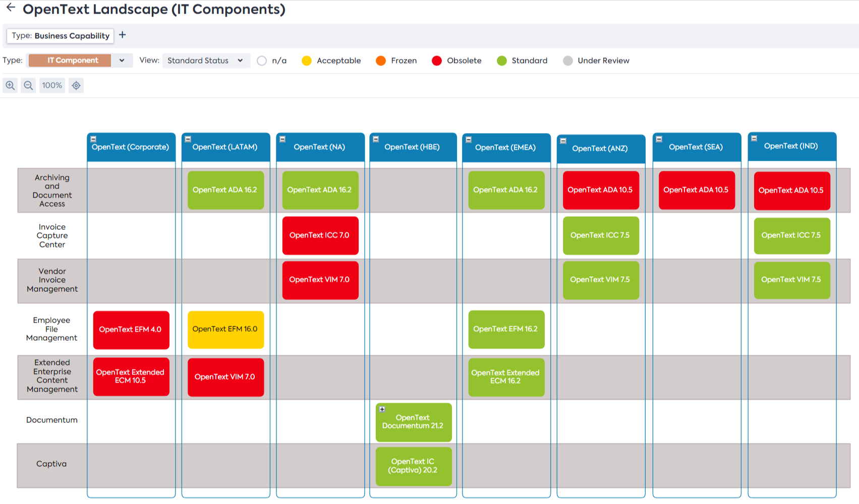Toggle the n/a legend circle
Viewport: 859px width, 504px height.
[262, 60]
